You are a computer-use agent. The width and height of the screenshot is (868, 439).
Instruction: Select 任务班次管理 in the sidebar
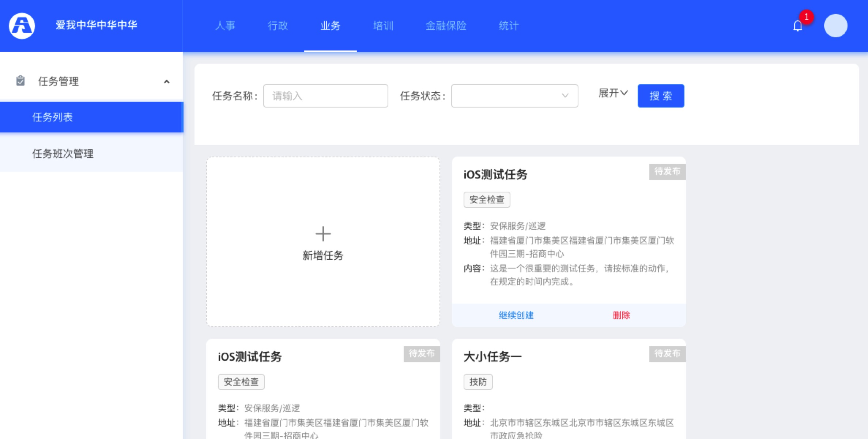coord(63,154)
